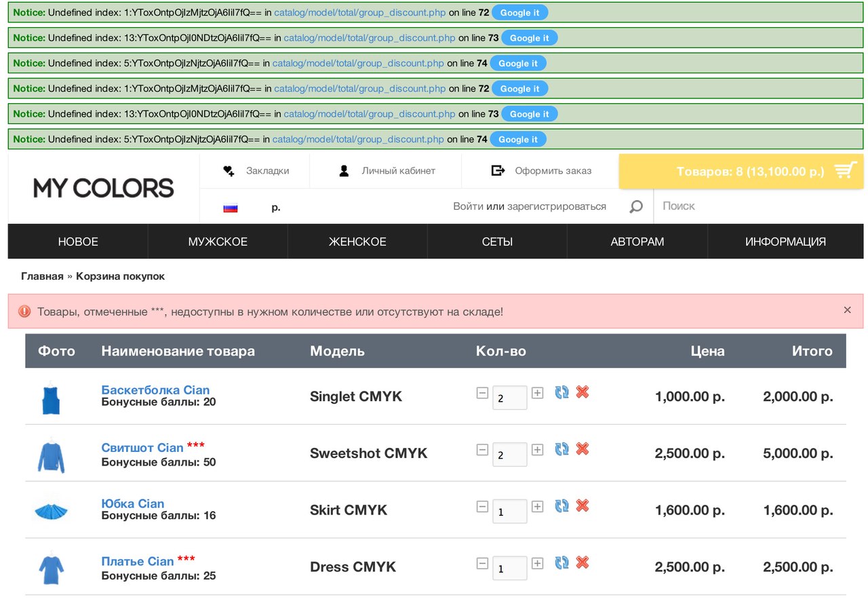The image size is (868, 604).
Task: Open the Свитшот Cian product link
Action: [x=142, y=447]
